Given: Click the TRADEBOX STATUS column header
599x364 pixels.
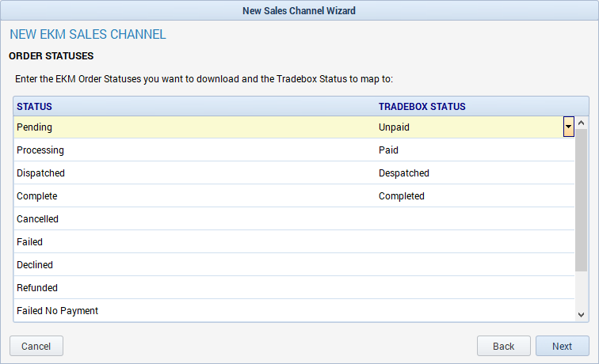Looking at the screenshot, I should click(422, 107).
